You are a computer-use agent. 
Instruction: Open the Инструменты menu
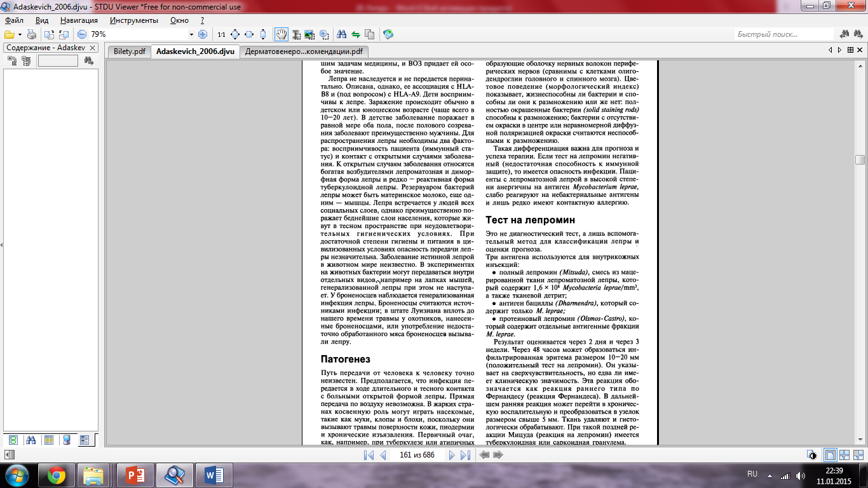134,20
